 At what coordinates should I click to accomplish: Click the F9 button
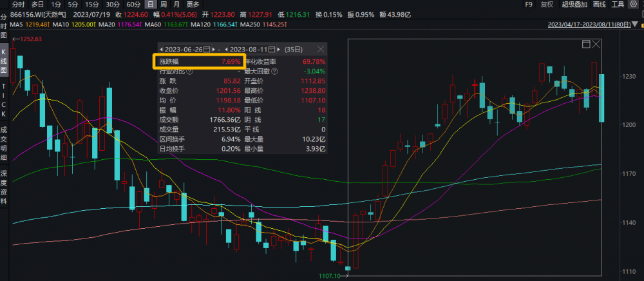(x=529, y=5)
